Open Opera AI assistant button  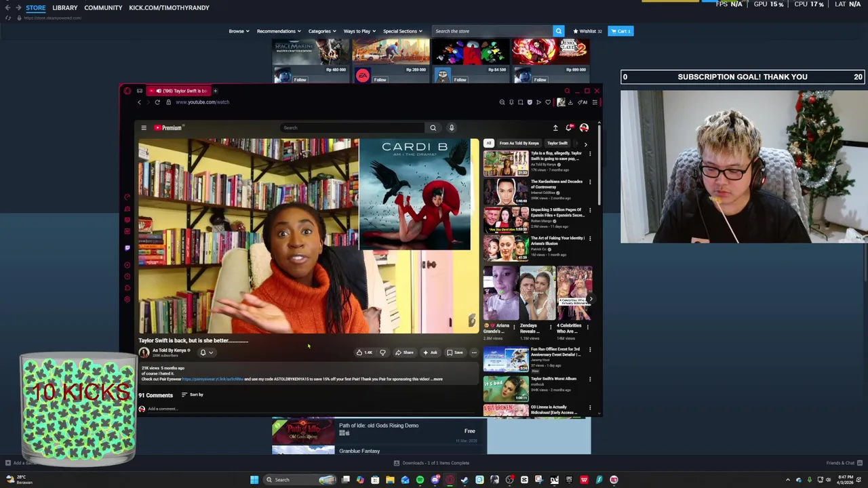pos(583,102)
